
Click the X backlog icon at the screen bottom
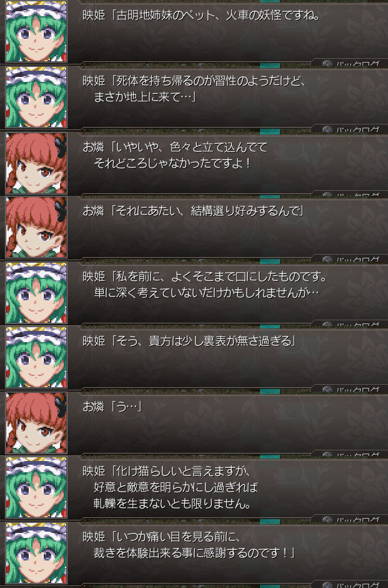327,585
